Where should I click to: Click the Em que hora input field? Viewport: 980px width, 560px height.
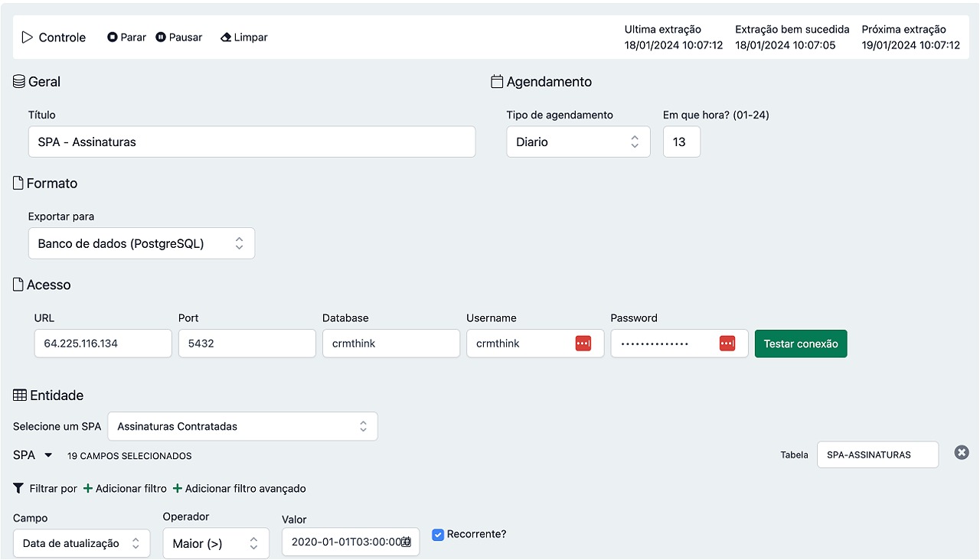[x=681, y=142]
